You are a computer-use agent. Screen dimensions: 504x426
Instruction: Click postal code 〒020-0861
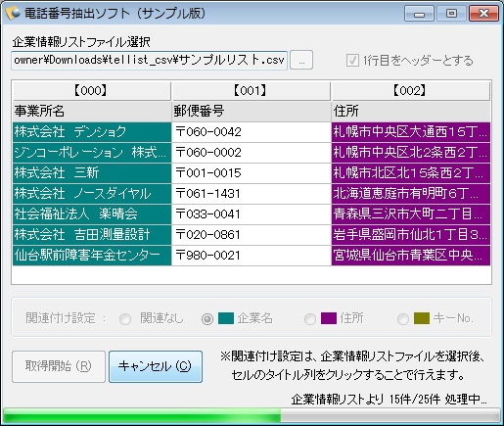click(x=252, y=235)
